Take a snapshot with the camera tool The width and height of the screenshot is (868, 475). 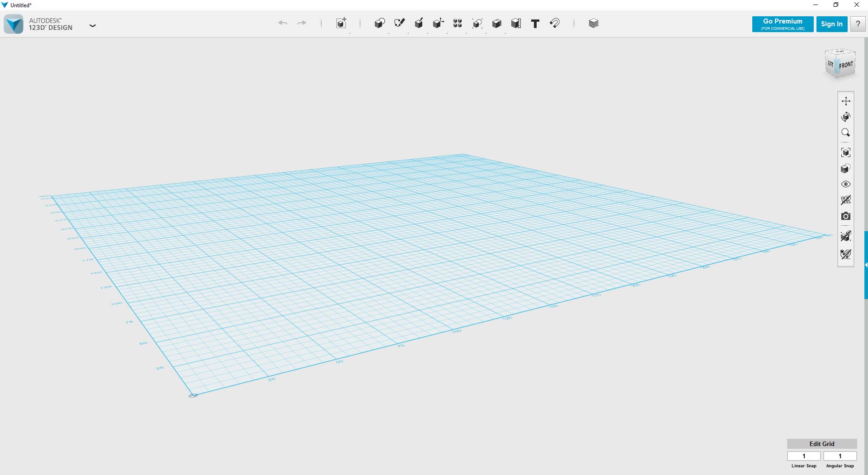pyautogui.click(x=846, y=216)
